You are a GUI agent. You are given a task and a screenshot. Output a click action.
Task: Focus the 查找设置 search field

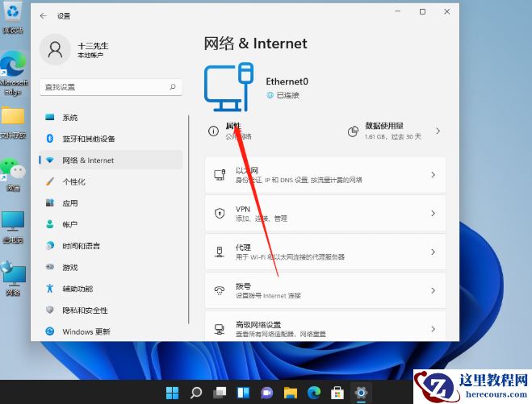(x=111, y=87)
